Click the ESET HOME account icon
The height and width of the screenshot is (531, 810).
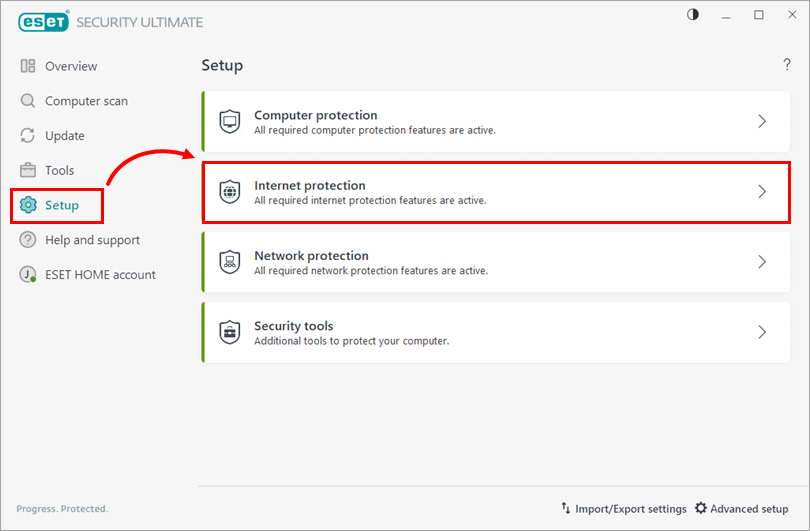pos(28,275)
